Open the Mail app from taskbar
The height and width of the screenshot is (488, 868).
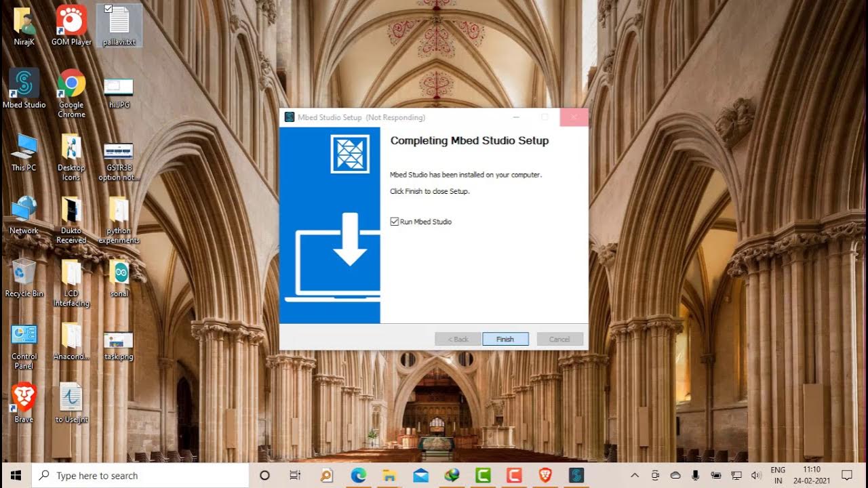[x=420, y=475]
